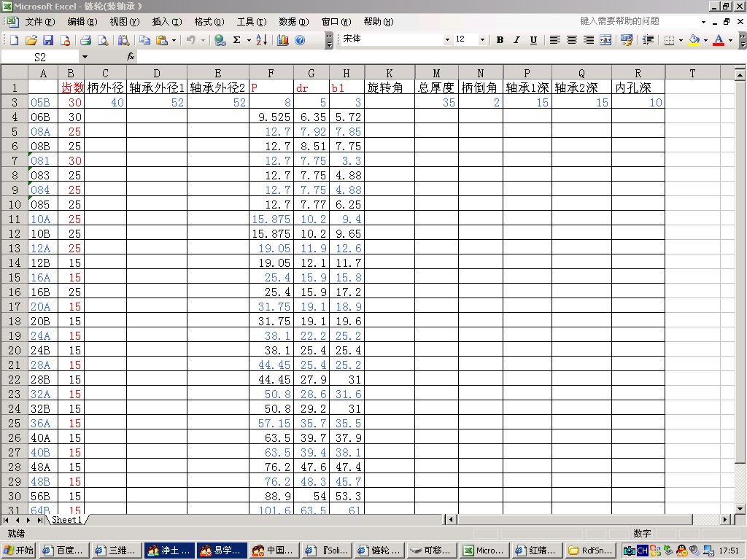Open an existing file with the folder icon
747x560 pixels.
pyautogui.click(x=31, y=40)
